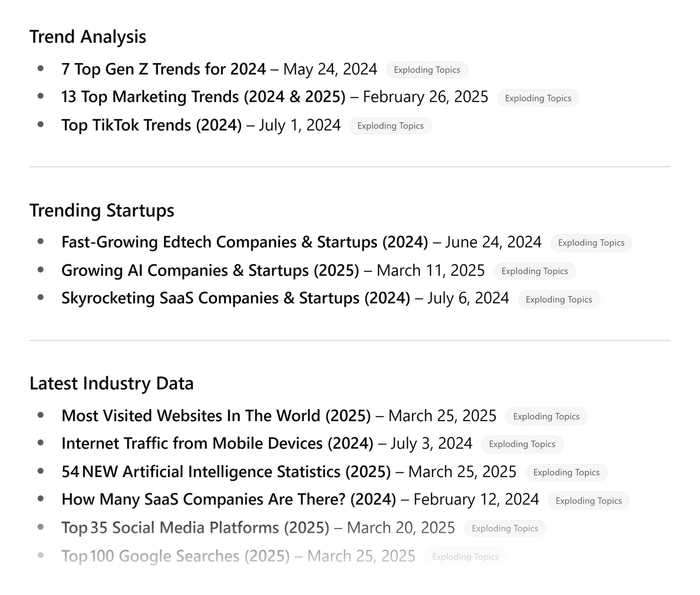Click Exploding Topics tag beside Marketing Trends
This screenshot has width=700, height=595.
[538, 98]
